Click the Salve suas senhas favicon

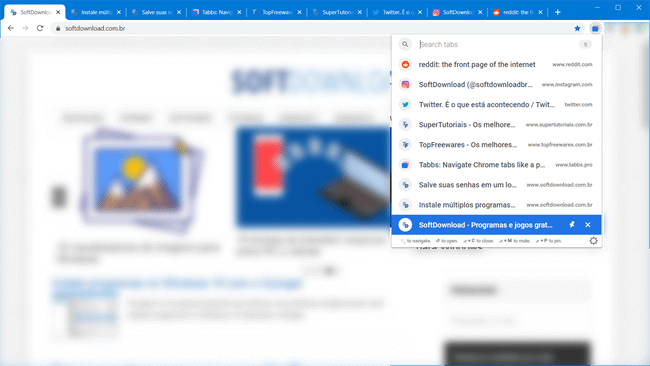pos(405,185)
